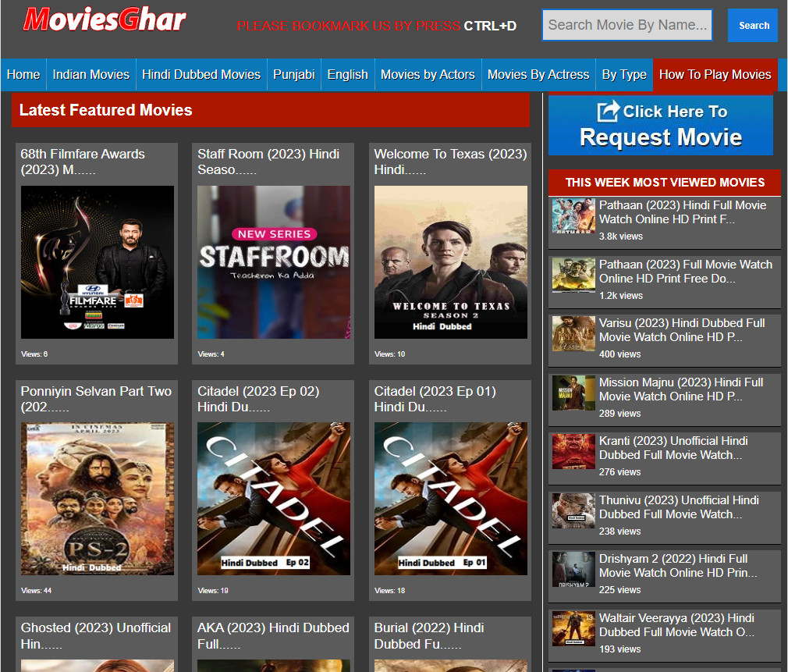
Task: Open Mission Majnu (2023) sidebar link
Action: pyautogui.click(x=681, y=389)
